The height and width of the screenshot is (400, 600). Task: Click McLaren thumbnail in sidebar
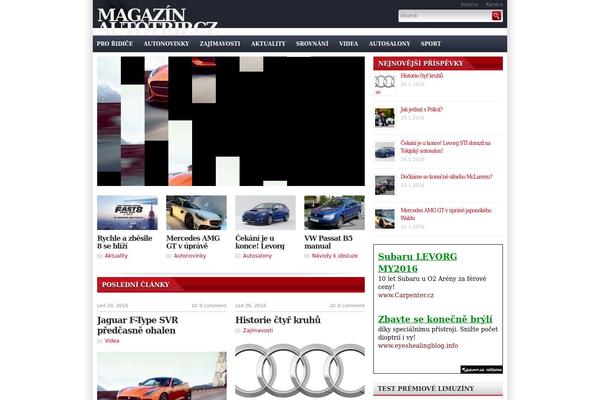coord(385,185)
